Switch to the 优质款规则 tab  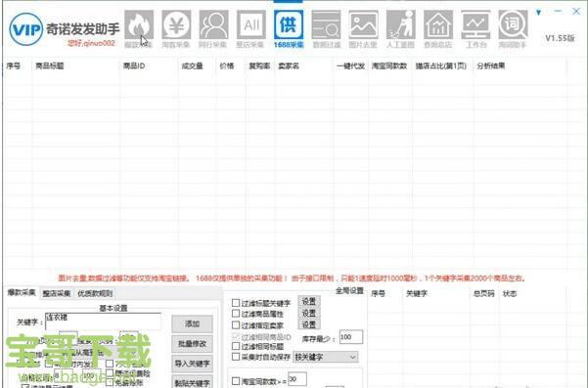point(95,293)
